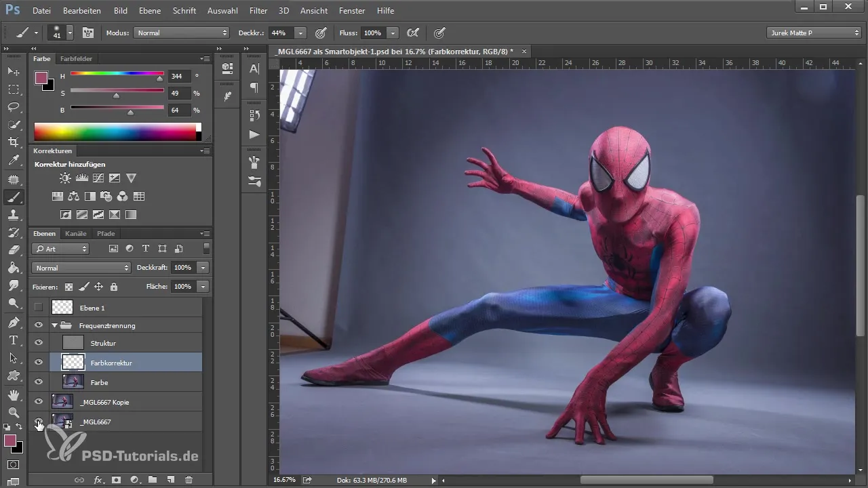Create a new layer group
Image resolution: width=868 pixels, height=488 pixels.
[153, 480]
